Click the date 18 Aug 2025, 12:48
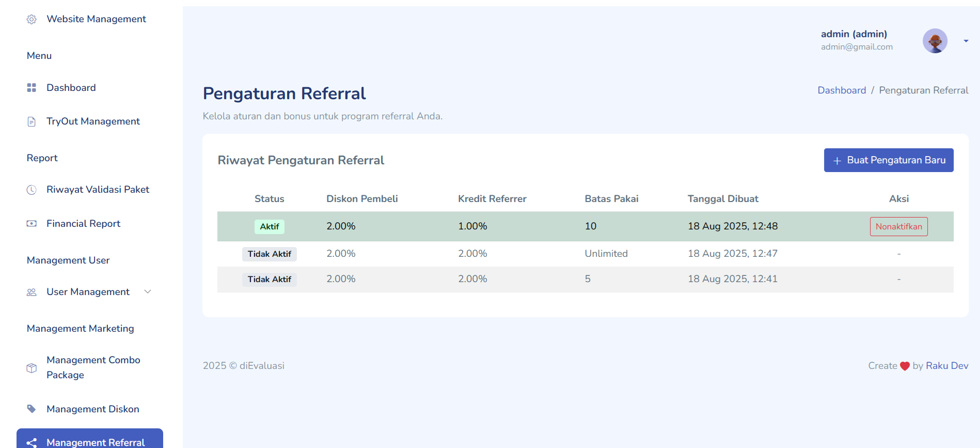This screenshot has width=980, height=448. pyautogui.click(x=733, y=226)
